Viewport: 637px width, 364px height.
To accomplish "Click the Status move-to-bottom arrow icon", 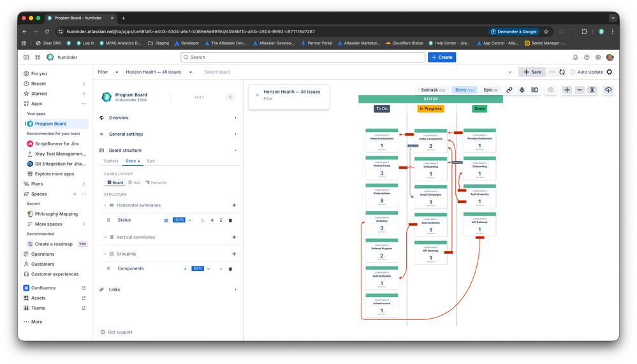I will point(221,221).
